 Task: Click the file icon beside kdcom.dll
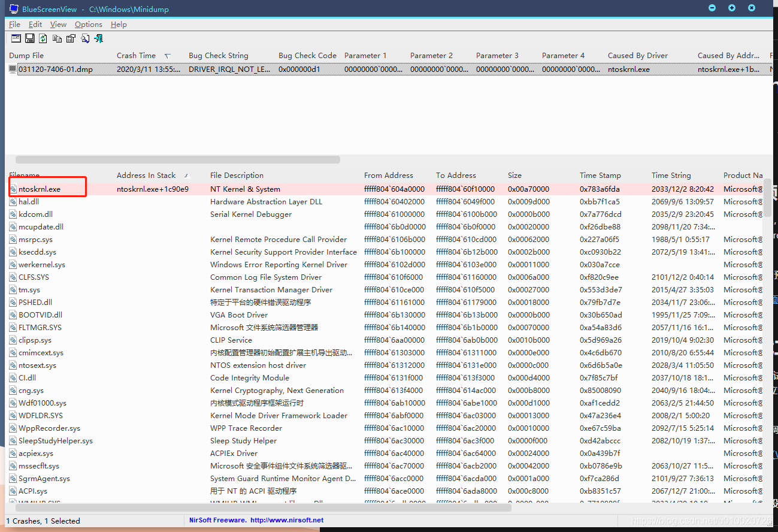(x=13, y=214)
